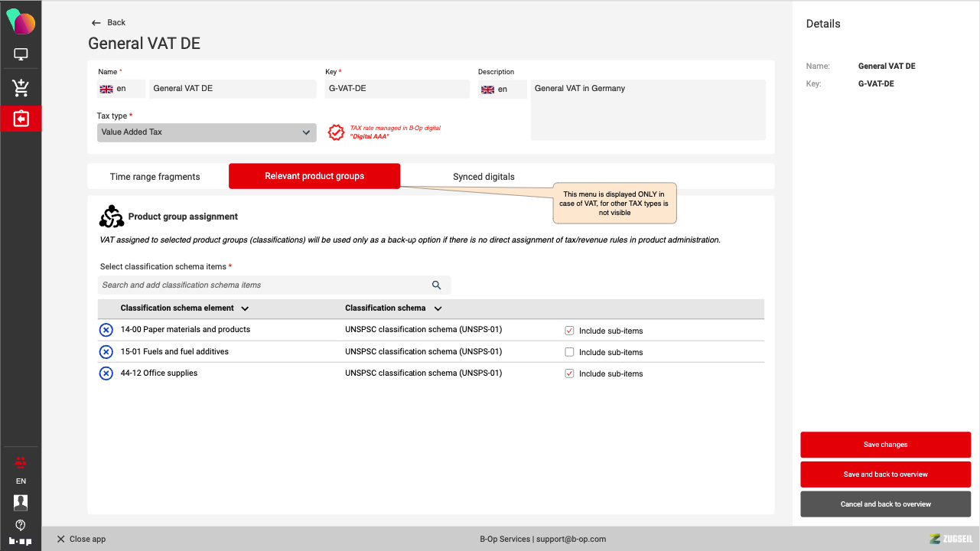Open the Tax type dropdown
The height and width of the screenshot is (551, 980).
pyautogui.click(x=207, y=132)
